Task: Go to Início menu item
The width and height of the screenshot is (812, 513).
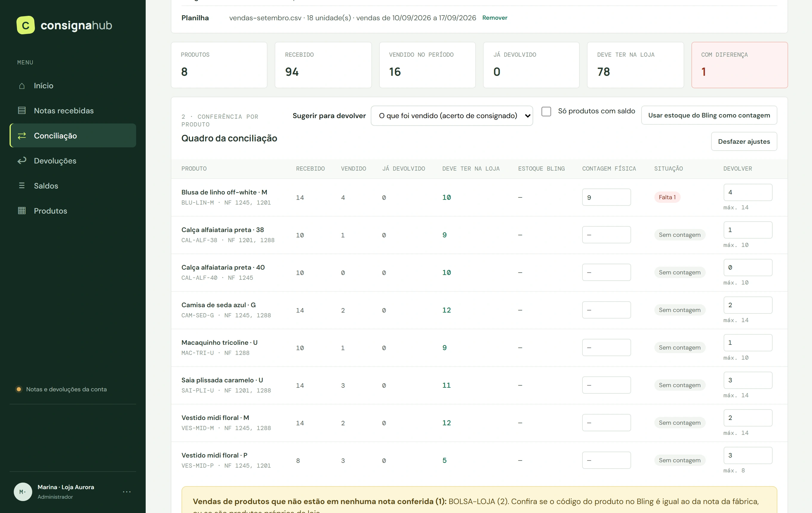Action: [x=73, y=86]
